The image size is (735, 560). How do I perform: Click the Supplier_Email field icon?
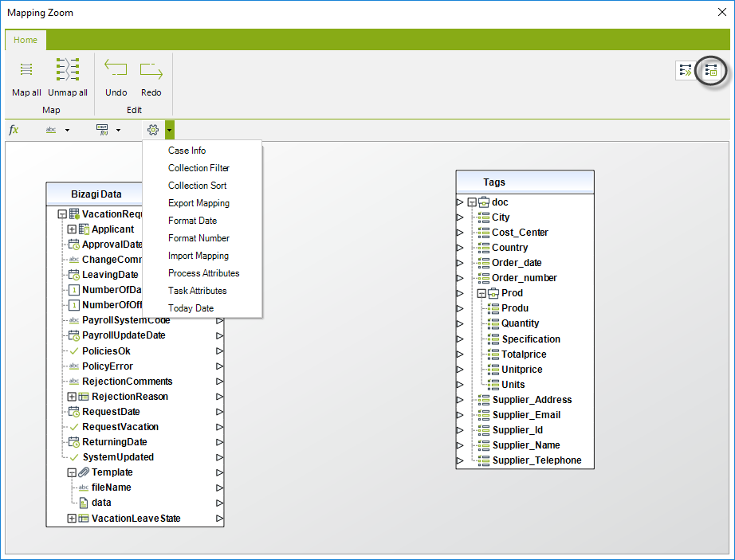(483, 415)
